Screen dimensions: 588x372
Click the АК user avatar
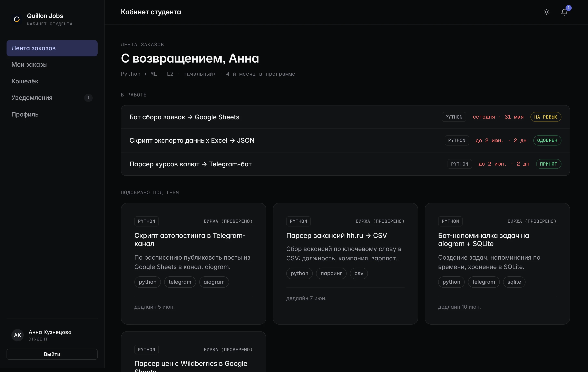(18, 335)
